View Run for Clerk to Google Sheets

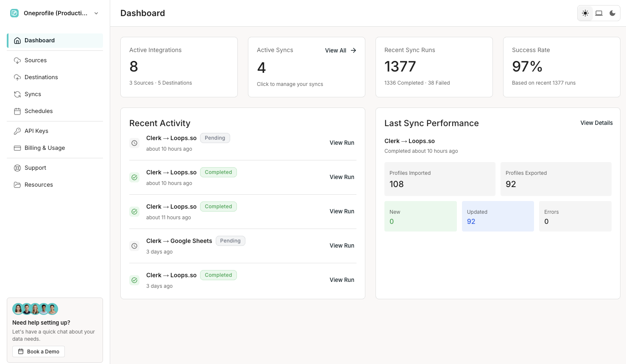(x=342, y=245)
